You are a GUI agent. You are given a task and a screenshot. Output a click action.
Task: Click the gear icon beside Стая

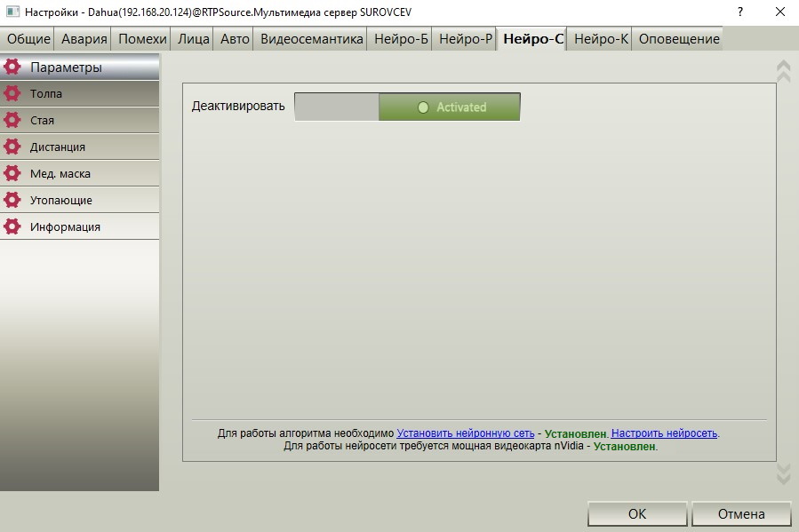coord(12,120)
